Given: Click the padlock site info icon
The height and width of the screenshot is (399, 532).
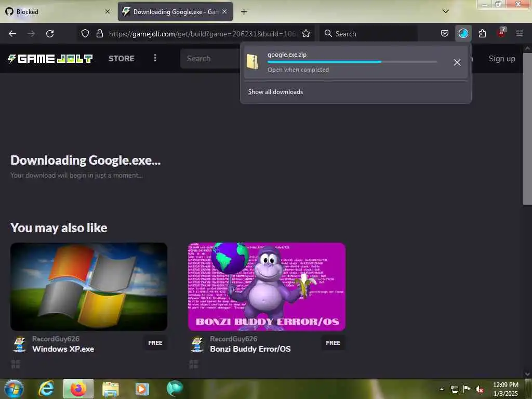Looking at the screenshot, I should [x=99, y=34].
